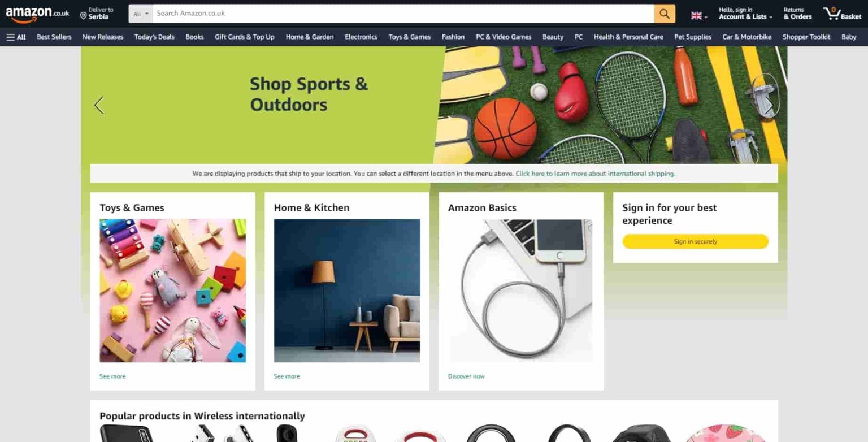Open the Home & Kitchen lamp image

347,291
